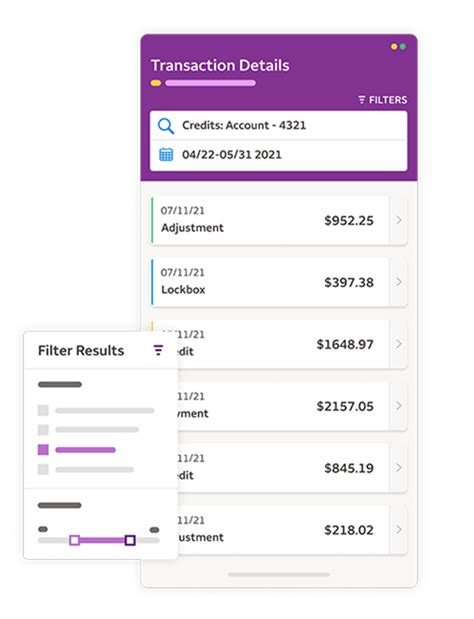The width and height of the screenshot is (474, 619).
Task: Open the FILTERS link
Action: coord(382,100)
